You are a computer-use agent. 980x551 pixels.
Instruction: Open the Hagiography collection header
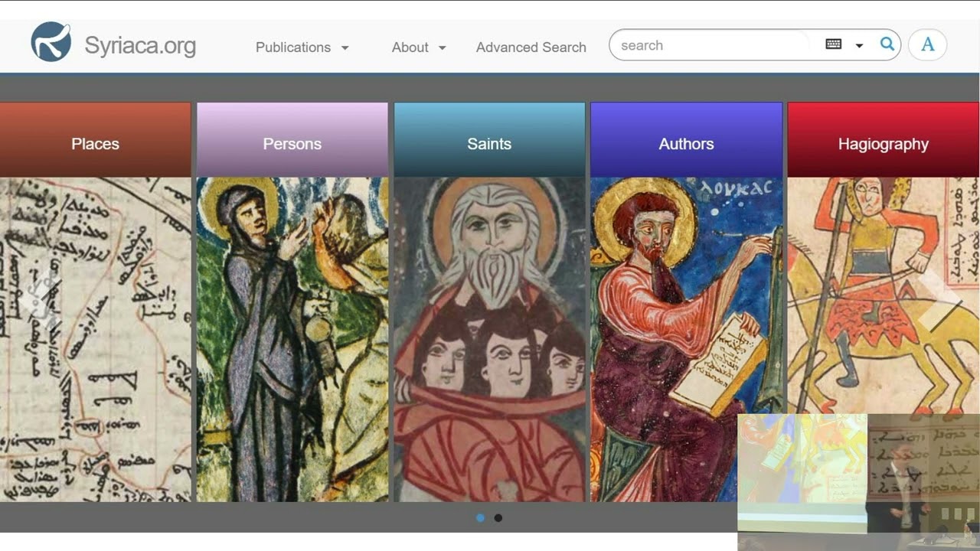tap(884, 140)
